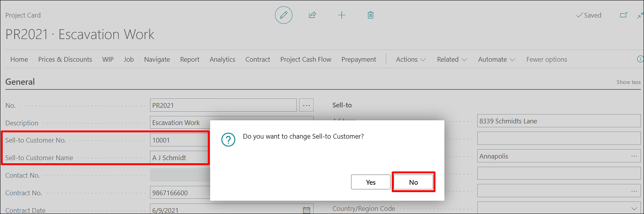Select the WIP menu item
The height and width of the screenshot is (214, 644).
coord(108,59)
